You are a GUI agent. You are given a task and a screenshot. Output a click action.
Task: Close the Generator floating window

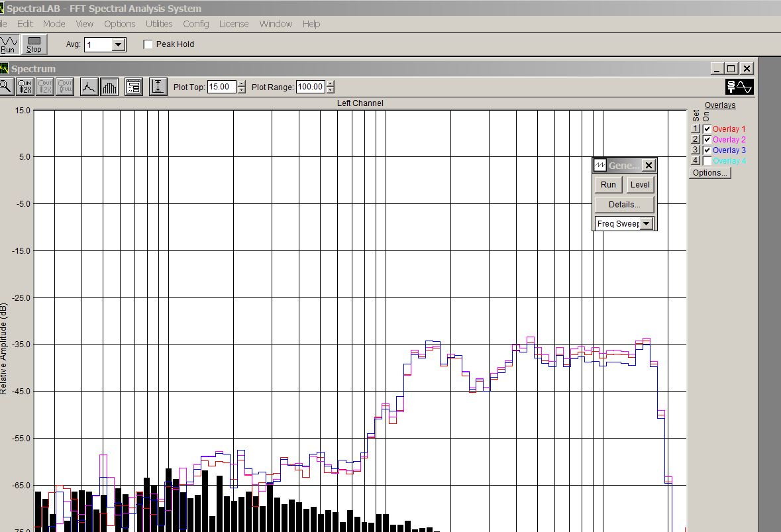point(649,166)
